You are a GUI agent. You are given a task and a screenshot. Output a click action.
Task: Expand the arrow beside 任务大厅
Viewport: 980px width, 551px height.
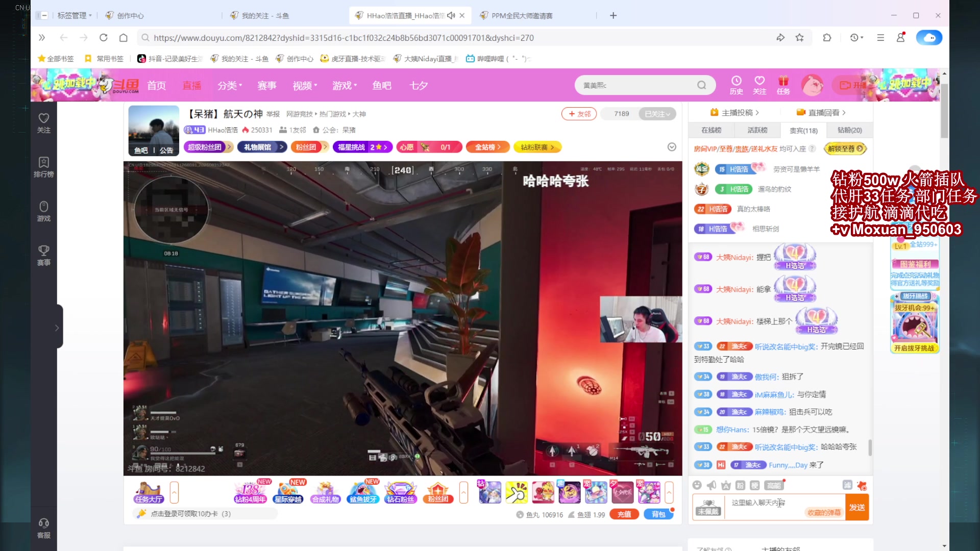[174, 493]
